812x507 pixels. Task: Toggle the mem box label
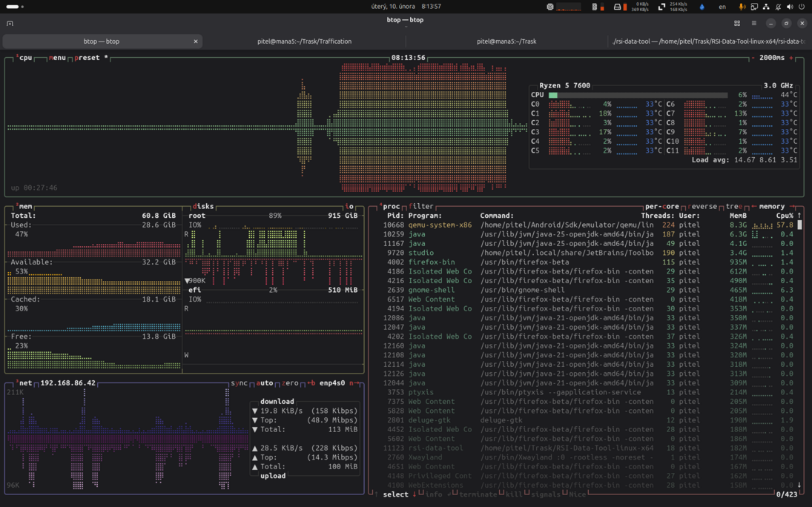point(24,206)
